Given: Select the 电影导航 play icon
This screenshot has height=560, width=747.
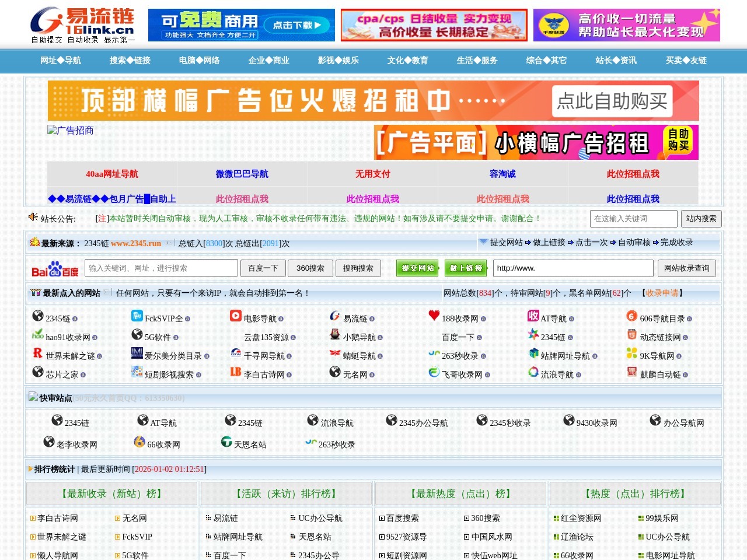Looking at the screenshot, I should 236,317.
